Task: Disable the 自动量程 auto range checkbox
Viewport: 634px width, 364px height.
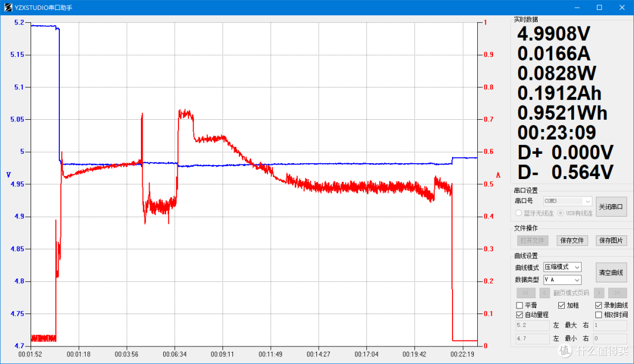Action: click(520, 315)
